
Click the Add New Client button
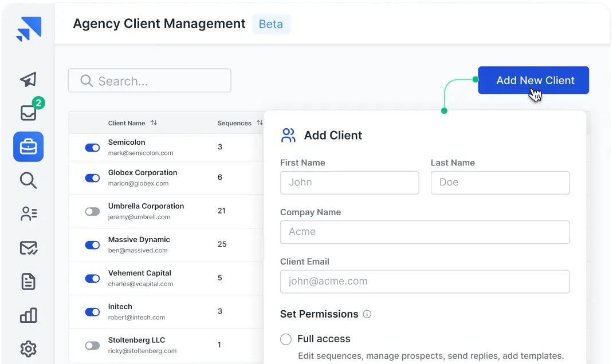coord(533,80)
